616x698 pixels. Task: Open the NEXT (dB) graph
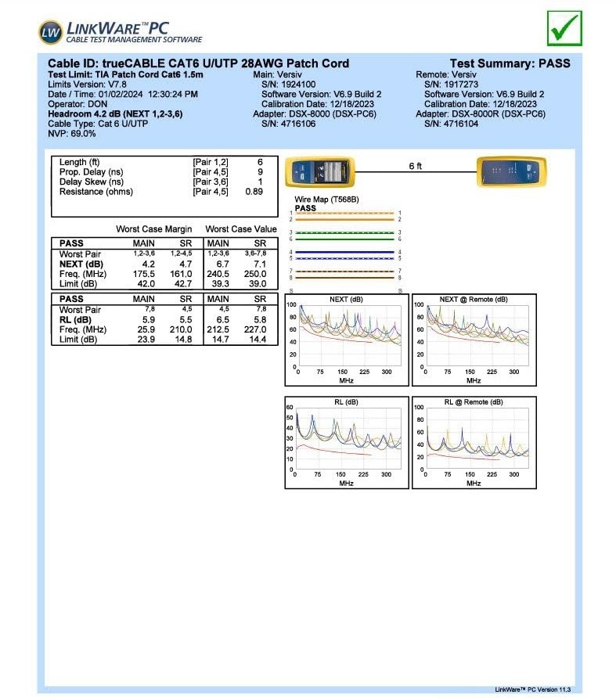(x=345, y=339)
